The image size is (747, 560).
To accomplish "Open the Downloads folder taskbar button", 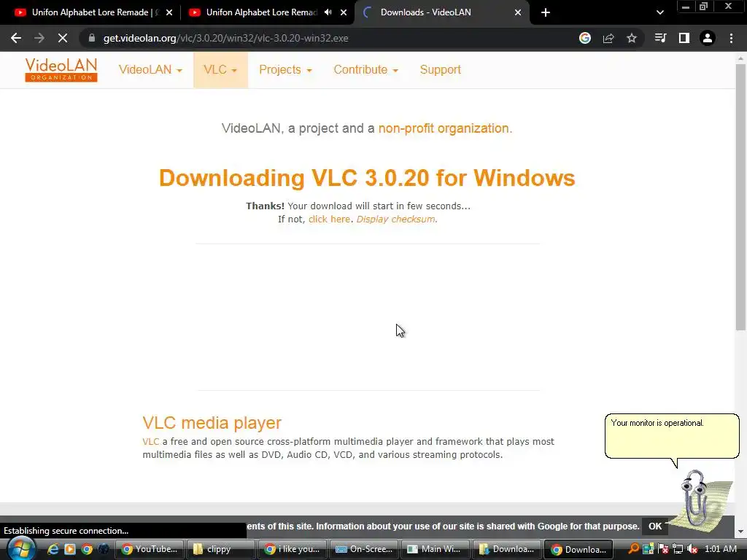I will point(506,549).
